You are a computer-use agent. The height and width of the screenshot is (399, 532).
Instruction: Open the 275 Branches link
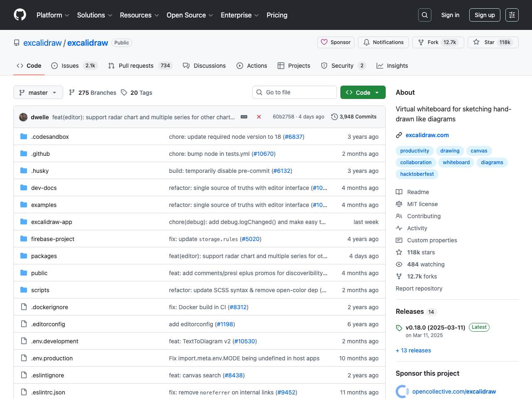pos(93,92)
